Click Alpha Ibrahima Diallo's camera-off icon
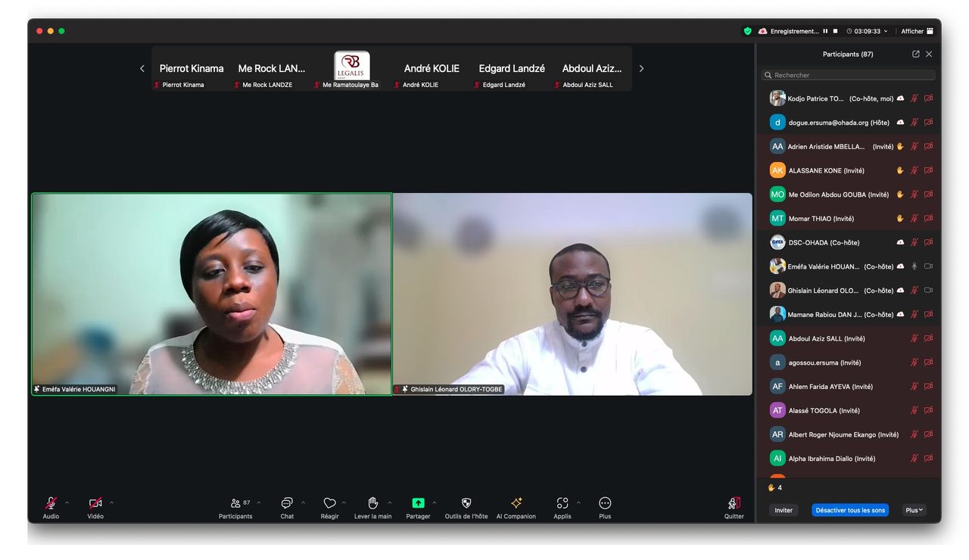The height and width of the screenshot is (560, 969). (x=929, y=459)
